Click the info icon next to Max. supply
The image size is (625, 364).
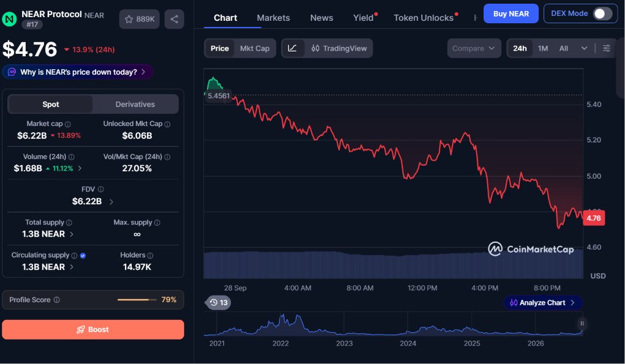point(157,223)
